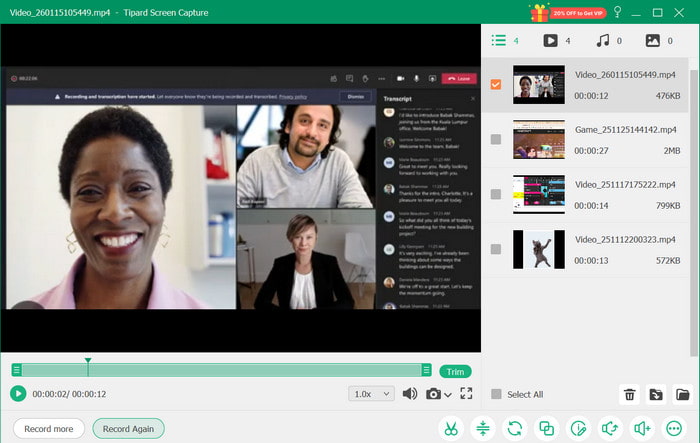The height and width of the screenshot is (443, 700).
Task: Click the video compress icon
Action: (x=482, y=428)
